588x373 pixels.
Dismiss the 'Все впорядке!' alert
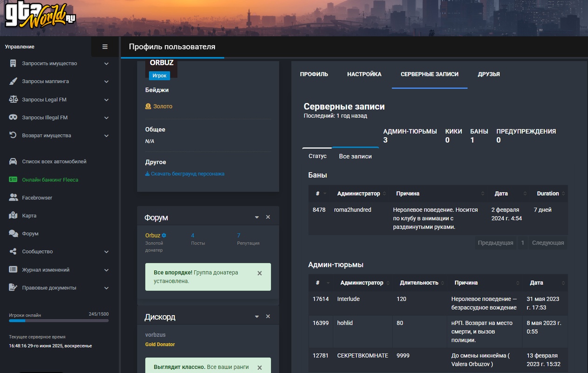point(260,273)
